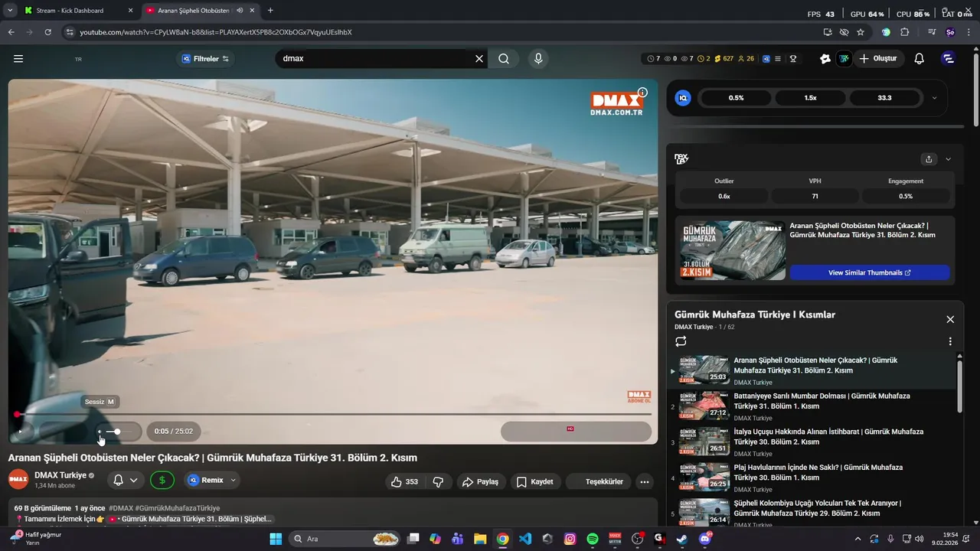Open Discord from the taskbar
980x551 pixels.
pos(705,539)
